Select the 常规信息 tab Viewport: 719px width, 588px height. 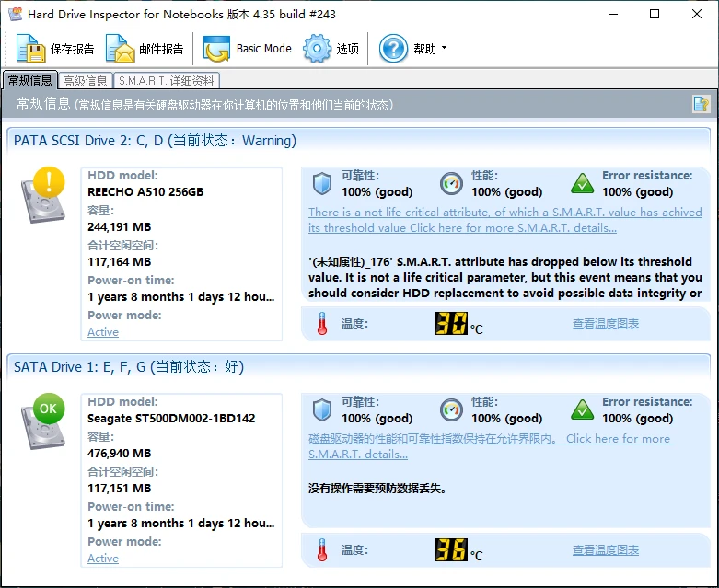[x=29, y=80]
